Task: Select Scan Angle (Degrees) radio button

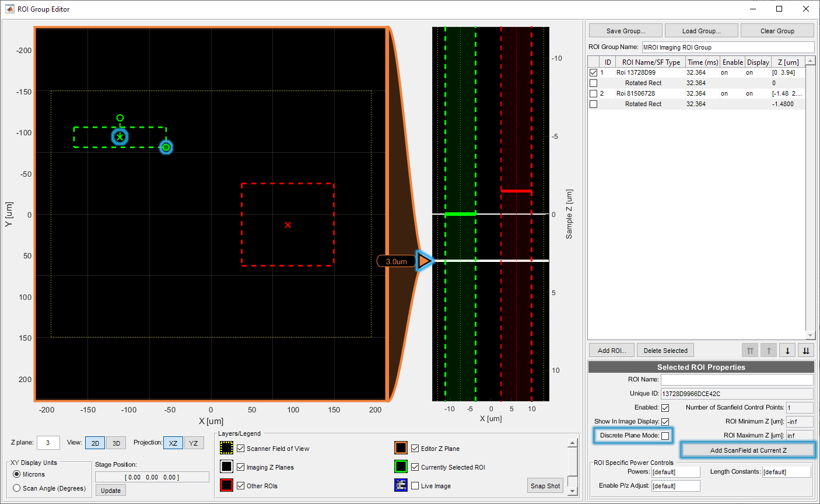Action: click(16, 488)
